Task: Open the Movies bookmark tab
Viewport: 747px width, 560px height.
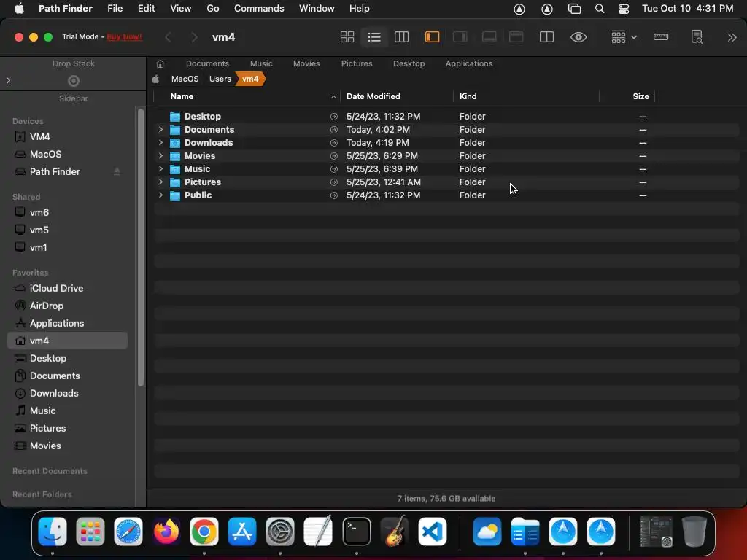Action: [x=306, y=63]
